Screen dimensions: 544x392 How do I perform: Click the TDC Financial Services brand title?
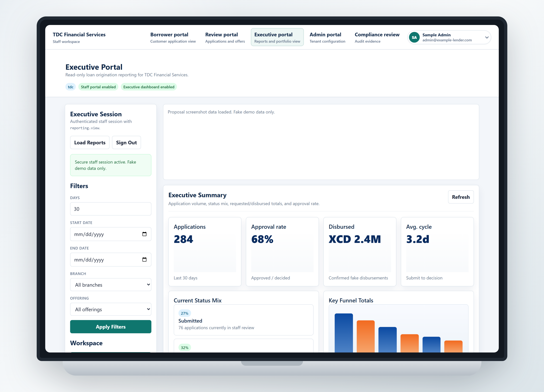(x=79, y=34)
